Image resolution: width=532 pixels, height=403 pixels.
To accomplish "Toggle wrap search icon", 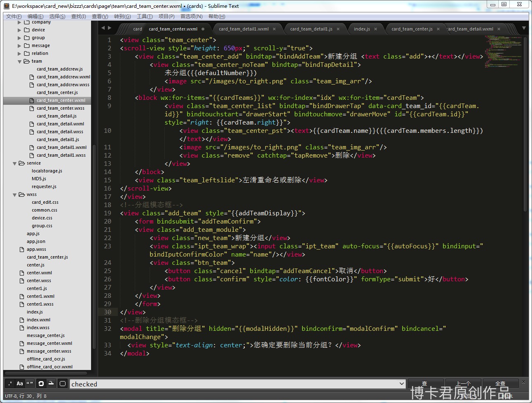I will tap(41, 384).
